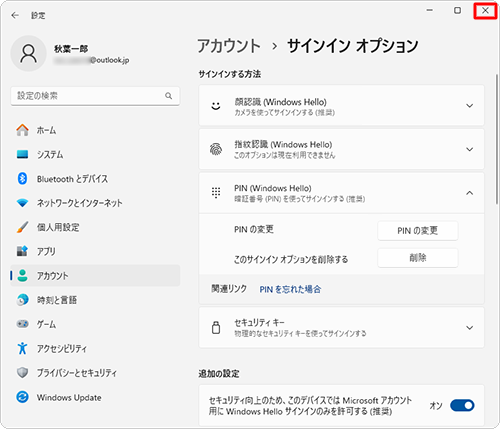Click the Bluetooth icon in sidebar
Screen dimensions: 500x429
tap(22, 179)
